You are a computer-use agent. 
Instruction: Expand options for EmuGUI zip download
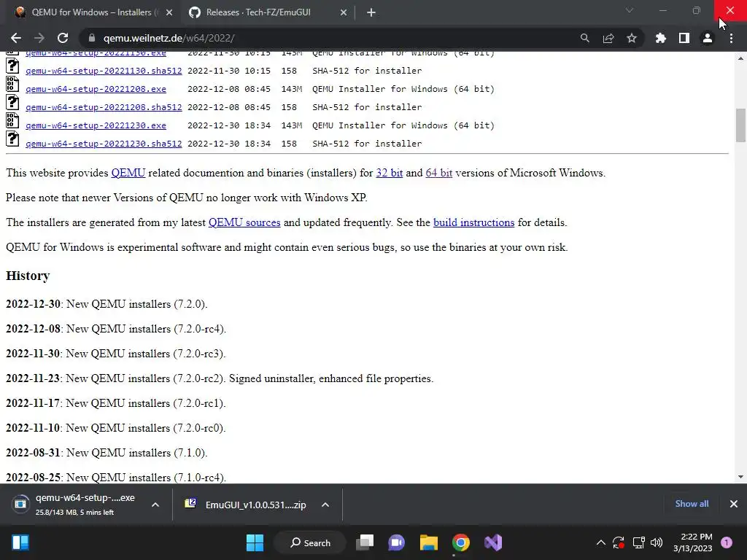click(x=325, y=505)
